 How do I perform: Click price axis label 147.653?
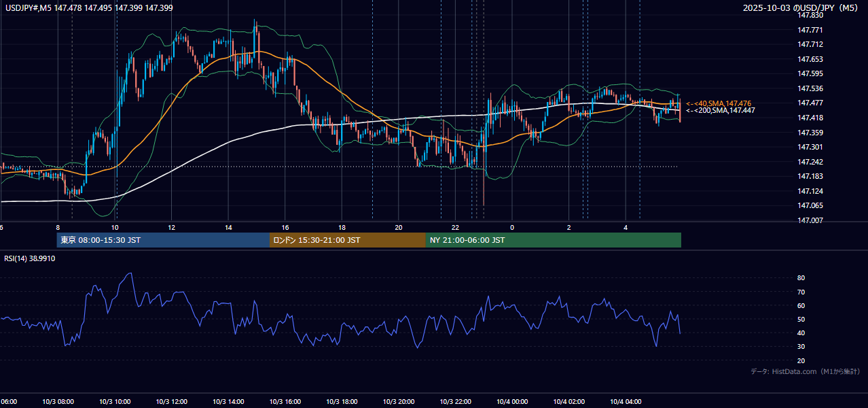coord(810,59)
